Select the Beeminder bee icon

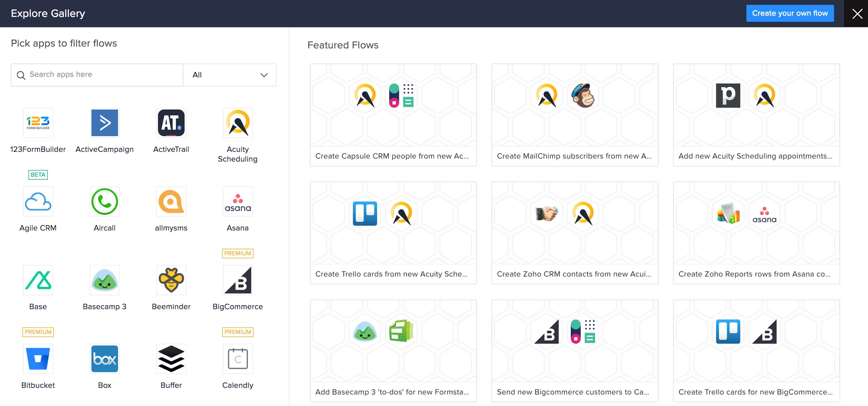[171, 280]
